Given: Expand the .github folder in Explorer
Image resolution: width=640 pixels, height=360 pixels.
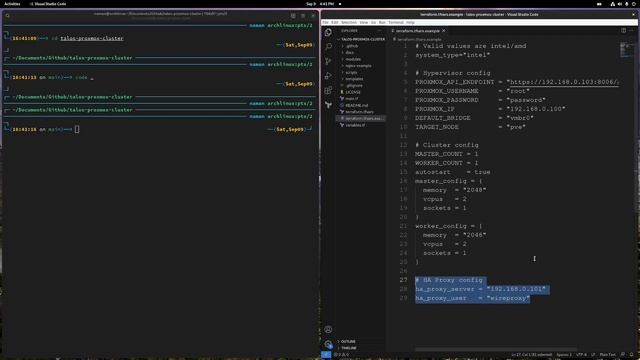Looking at the screenshot, I should pyautogui.click(x=361, y=46).
